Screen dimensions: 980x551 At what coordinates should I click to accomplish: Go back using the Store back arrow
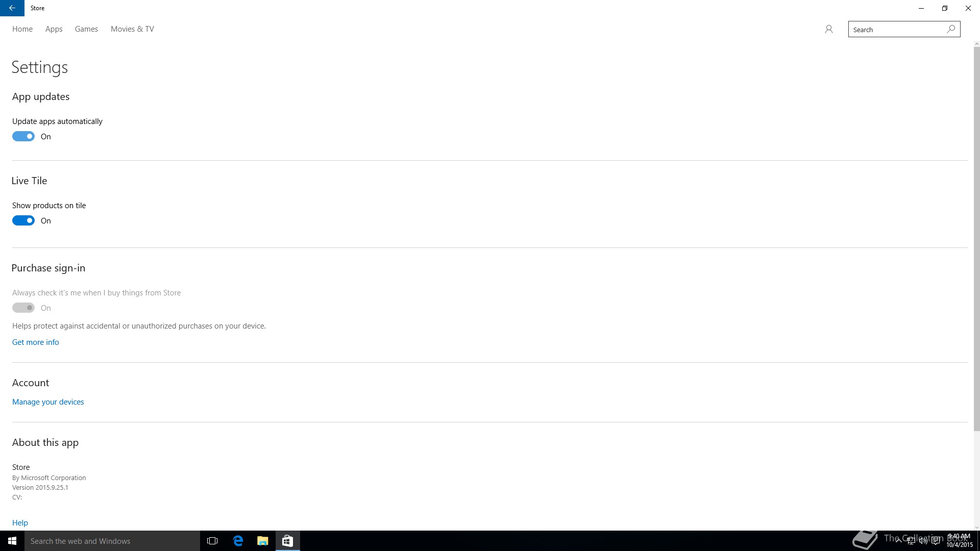[x=12, y=8]
